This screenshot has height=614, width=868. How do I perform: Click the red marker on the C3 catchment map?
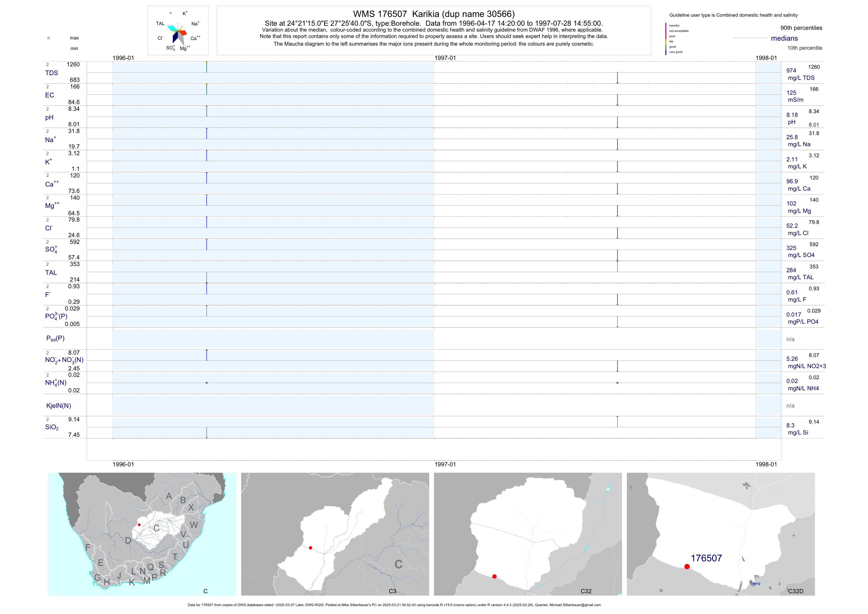coord(310,548)
